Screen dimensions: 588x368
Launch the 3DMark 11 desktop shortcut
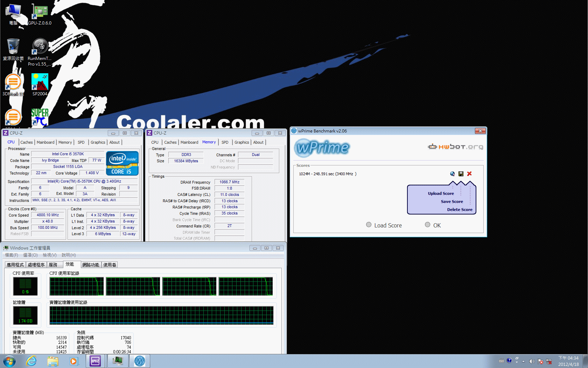coord(13,85)
